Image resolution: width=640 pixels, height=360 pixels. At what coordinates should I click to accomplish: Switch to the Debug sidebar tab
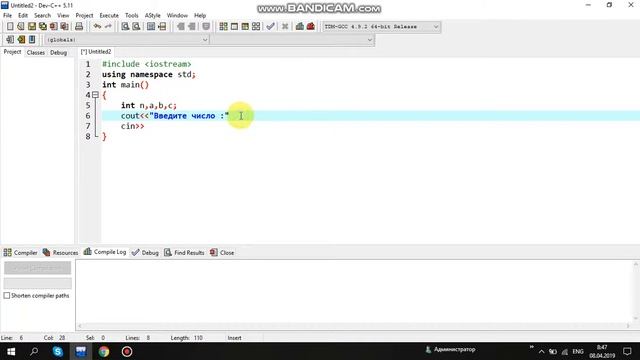click(x=58, y=53)
